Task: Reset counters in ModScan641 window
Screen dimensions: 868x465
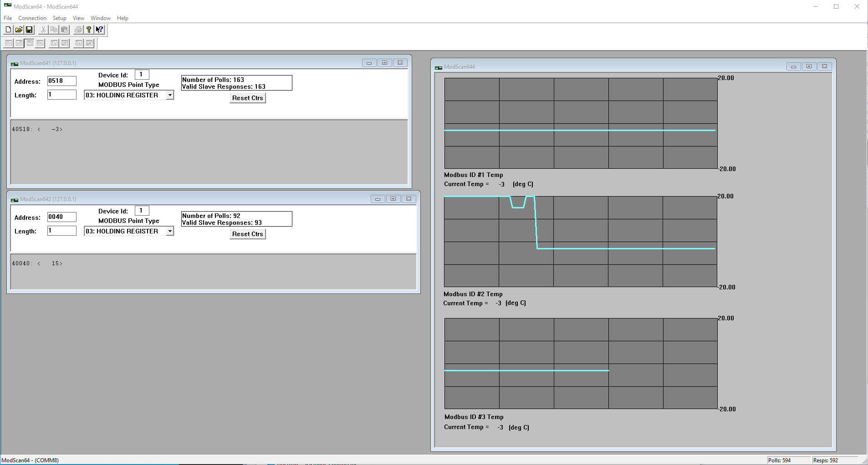Action: coord(248,98)
